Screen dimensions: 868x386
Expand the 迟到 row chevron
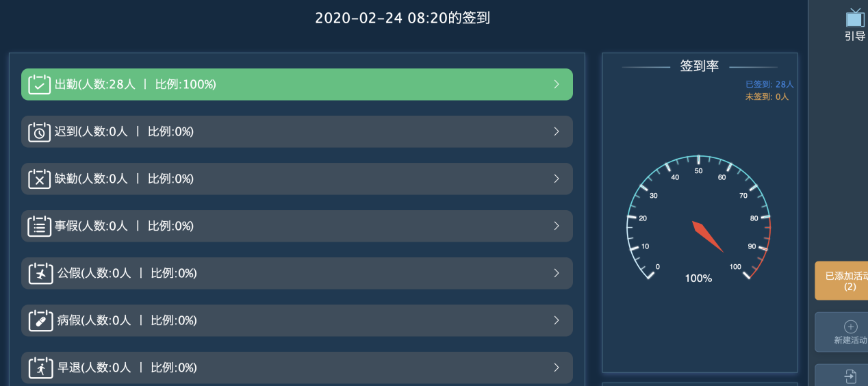pos(557,132)
